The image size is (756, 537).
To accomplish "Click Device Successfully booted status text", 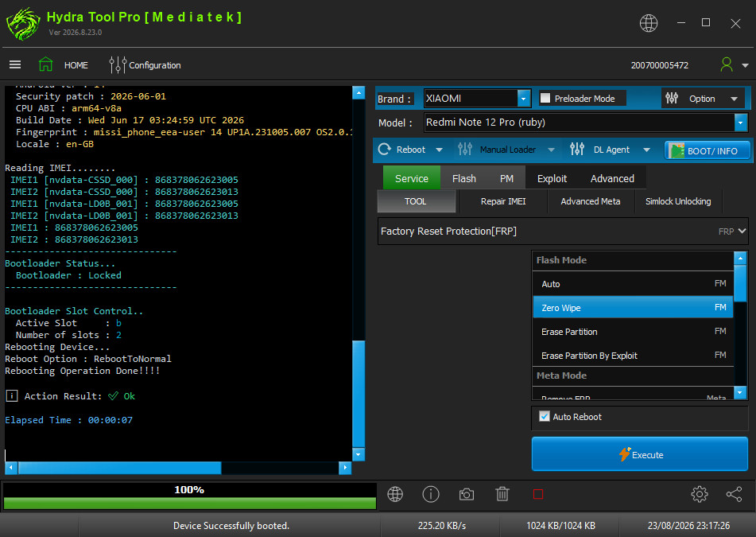I will coord(231,525).
